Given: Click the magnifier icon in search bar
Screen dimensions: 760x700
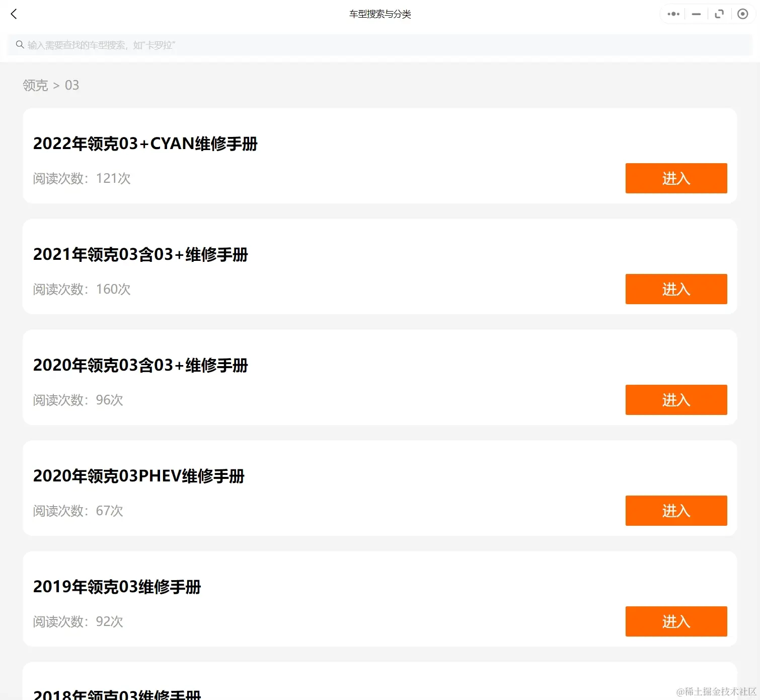Looking at the screenshot, I should (20, 44).
